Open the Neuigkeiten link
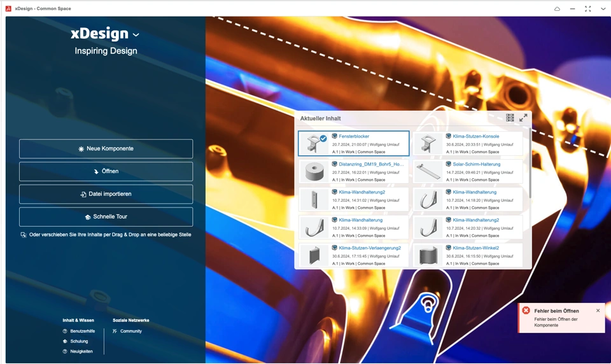Viewport: 611px width, 364px height. 81,351
